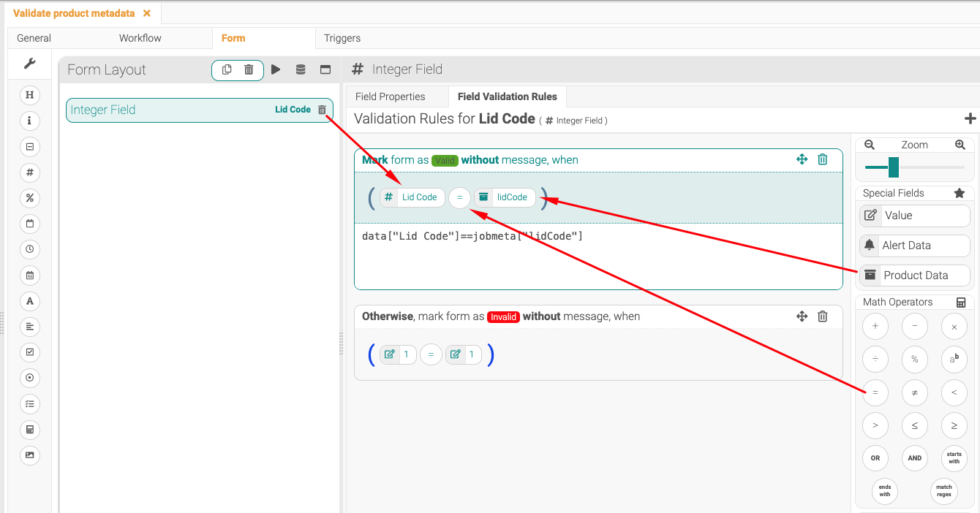Move the Otherwise Invalid rule block
Viewport: 980px width, 513px height.
[x=802, y=316]
